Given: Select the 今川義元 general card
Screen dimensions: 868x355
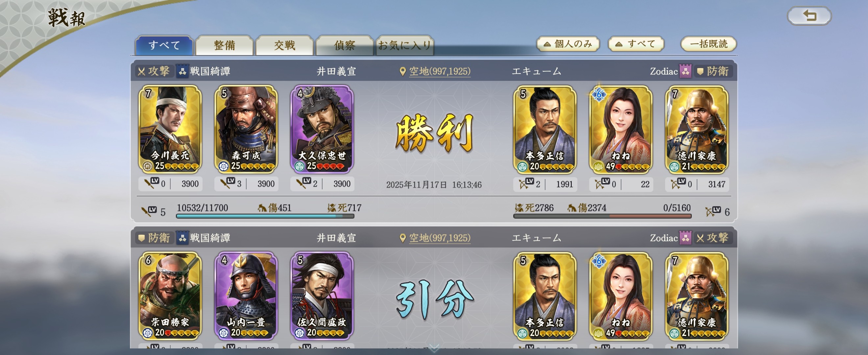Looking at the screenshot, I should click(x=170, y=129).
